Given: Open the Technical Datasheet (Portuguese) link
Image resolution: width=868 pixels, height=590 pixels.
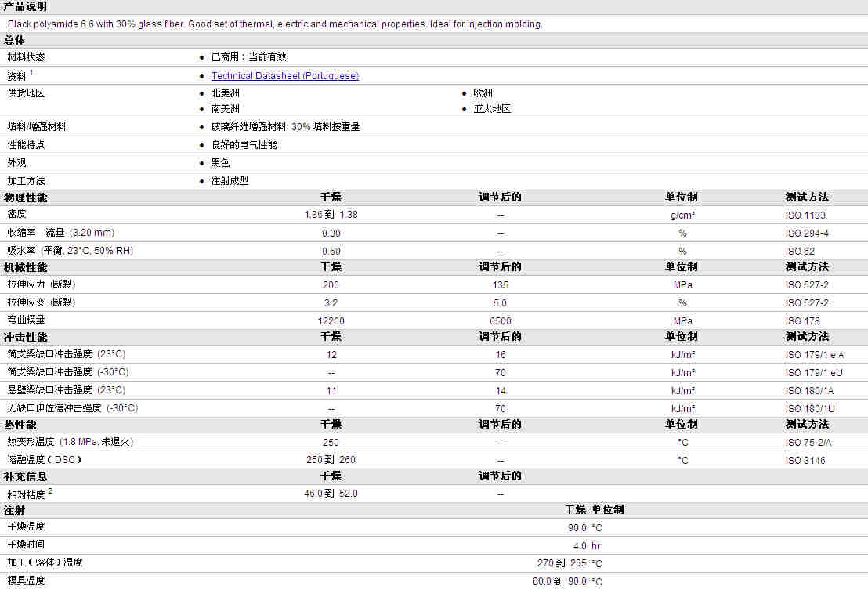Looking at the screenshot, I should coord(284,76).
